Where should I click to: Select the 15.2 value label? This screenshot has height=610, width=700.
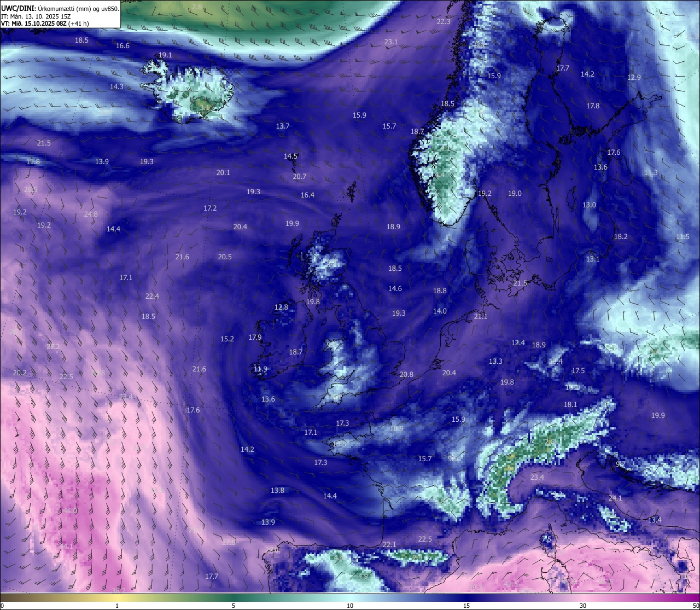point(227,339)
